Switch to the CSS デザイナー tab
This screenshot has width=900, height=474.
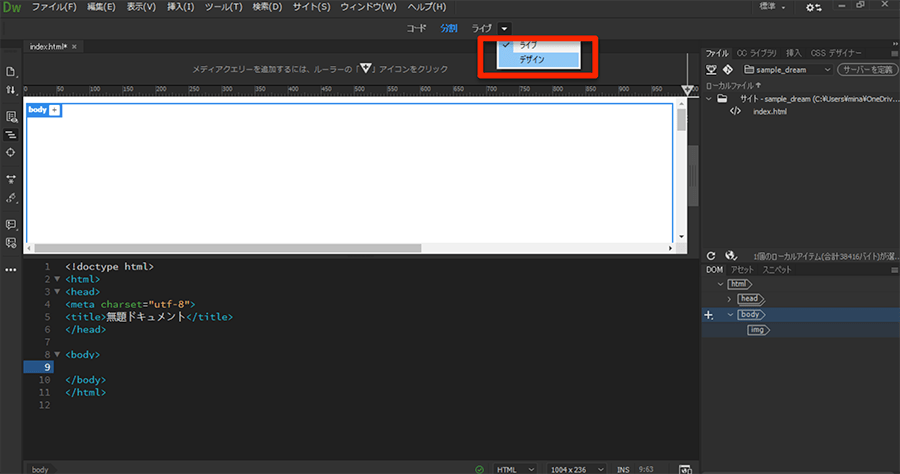click(836, 53)
